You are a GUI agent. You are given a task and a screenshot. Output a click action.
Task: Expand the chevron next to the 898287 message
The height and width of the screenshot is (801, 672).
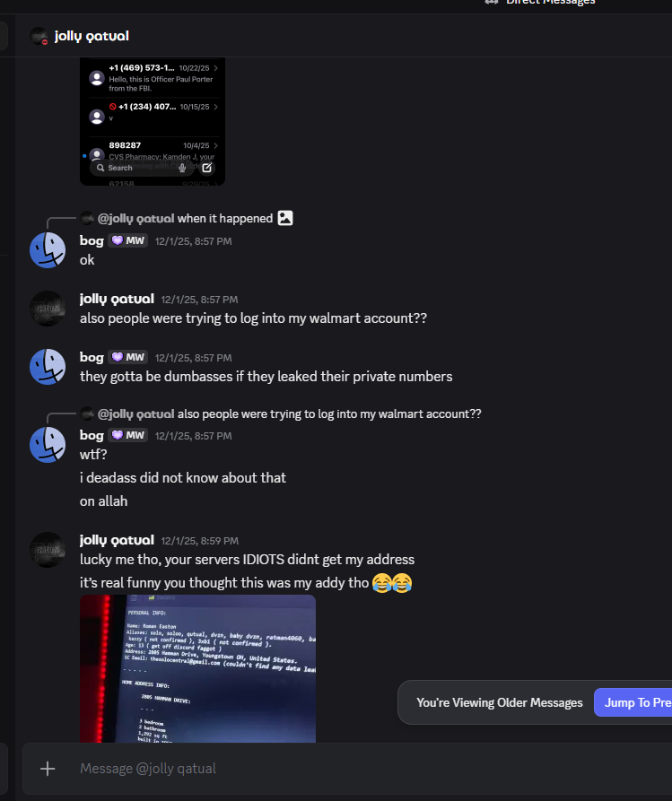(215, 145)
